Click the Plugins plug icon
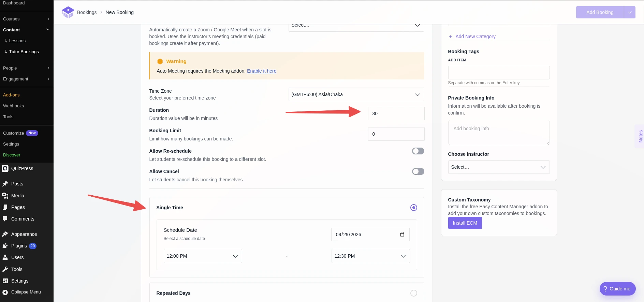This screenshot has height=302, width=644. tap(5, 246)
